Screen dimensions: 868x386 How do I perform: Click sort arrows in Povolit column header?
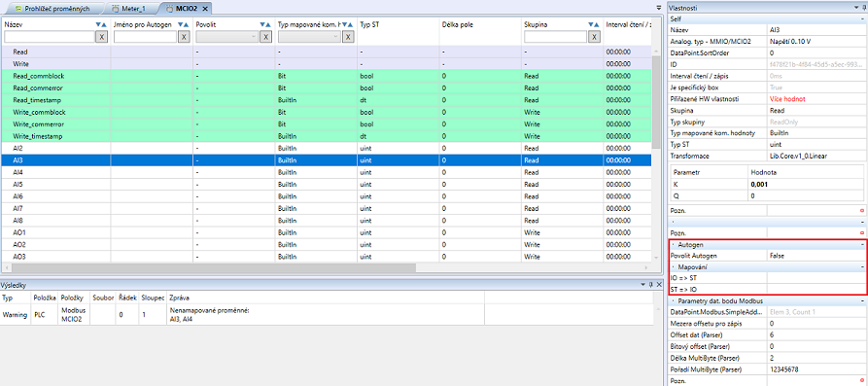[265, 25]
